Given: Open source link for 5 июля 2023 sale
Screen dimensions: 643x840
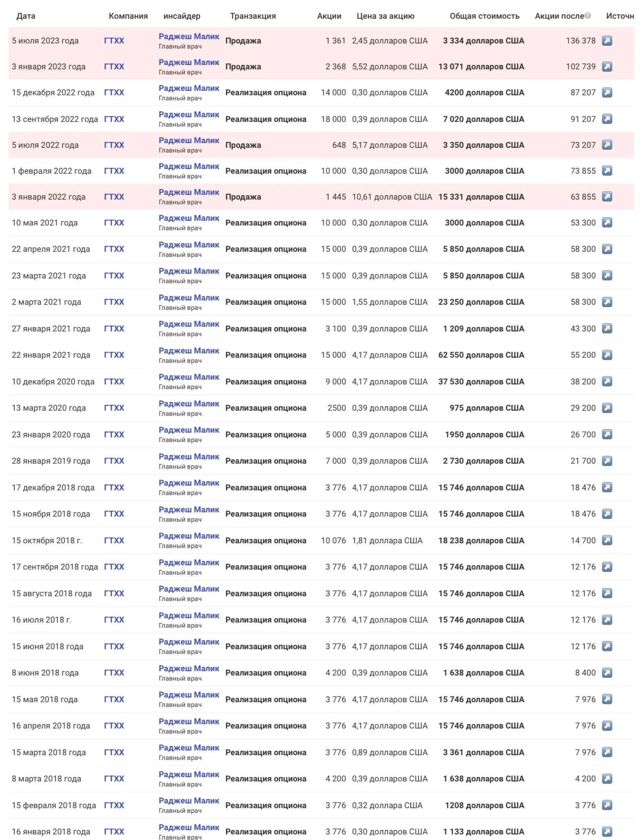Looking at the screenshot, I should click(x=607, y=41).
